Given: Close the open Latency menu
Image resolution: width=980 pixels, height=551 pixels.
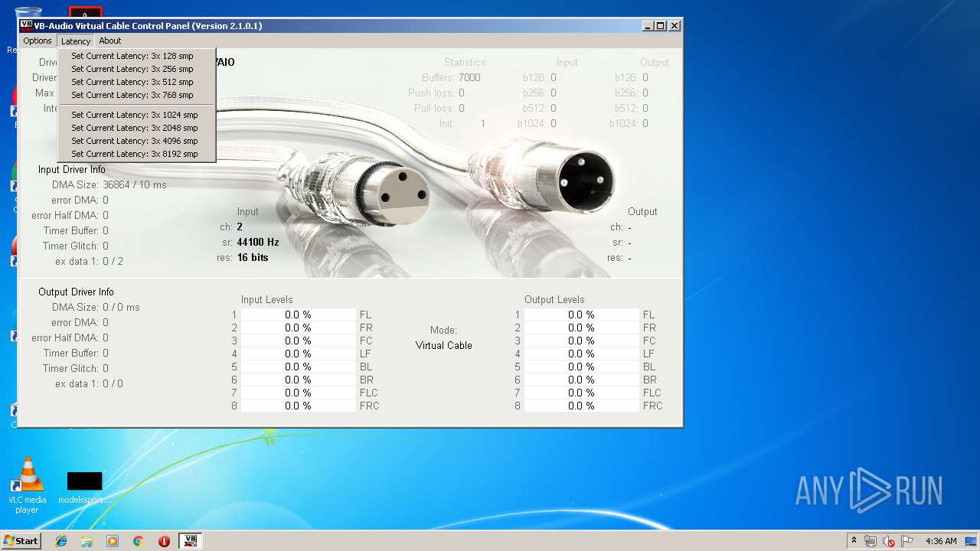Looking at the screenshot, I should [x=76, y=41].
